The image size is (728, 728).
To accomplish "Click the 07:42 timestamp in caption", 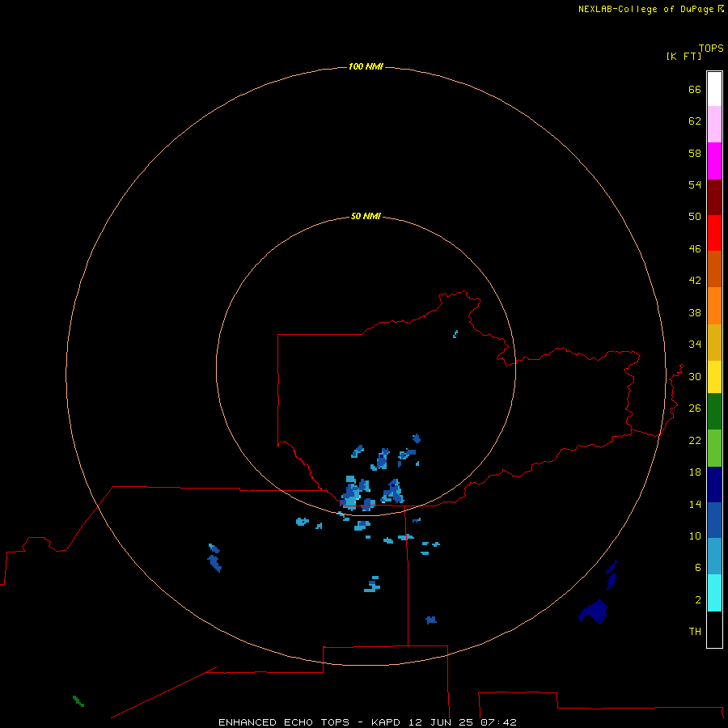I will [498, 722].
